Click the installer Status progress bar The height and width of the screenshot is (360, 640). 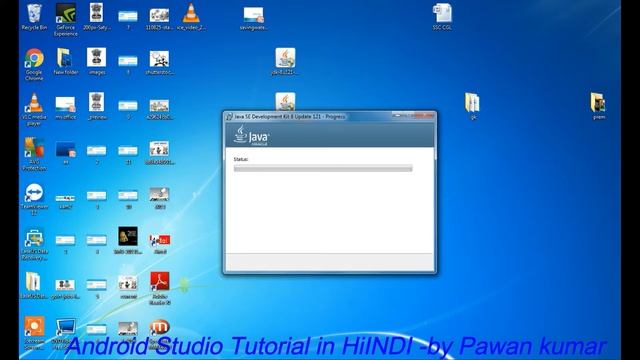click(x=323, y=169)
